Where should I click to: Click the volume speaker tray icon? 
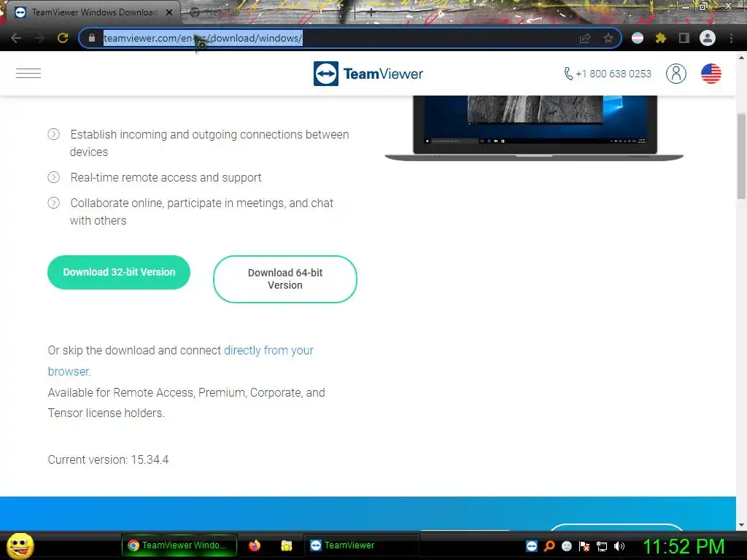coord(619,546)
